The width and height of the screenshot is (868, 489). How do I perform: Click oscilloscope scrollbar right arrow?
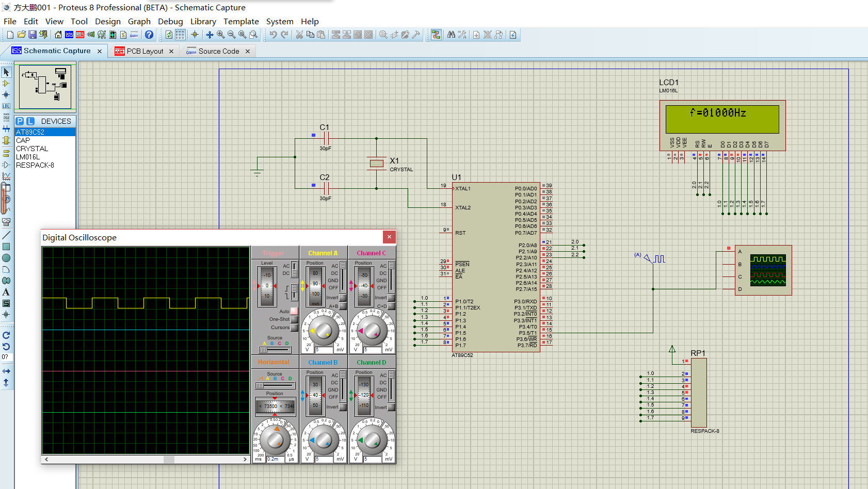coord(245,459)
